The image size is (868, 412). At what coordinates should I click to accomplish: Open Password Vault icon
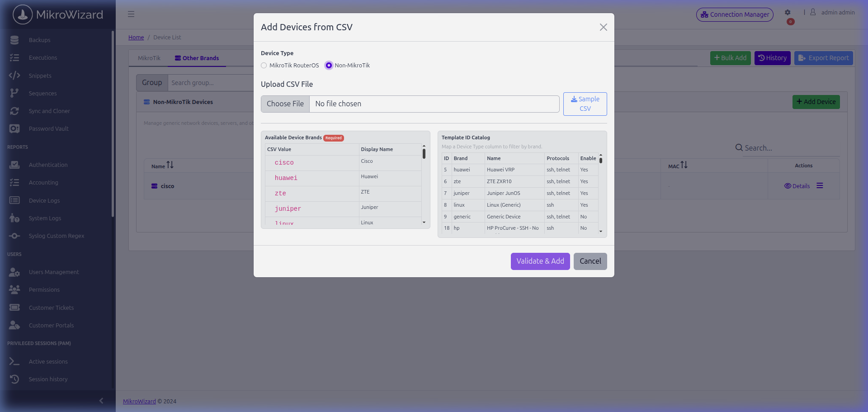(x=14, y=128)
